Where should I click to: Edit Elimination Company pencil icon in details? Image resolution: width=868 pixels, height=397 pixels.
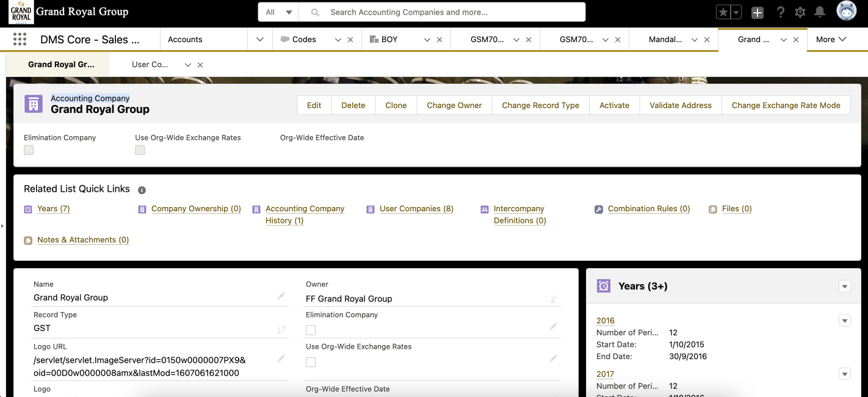pyautogui.click(x=554, y=327)
